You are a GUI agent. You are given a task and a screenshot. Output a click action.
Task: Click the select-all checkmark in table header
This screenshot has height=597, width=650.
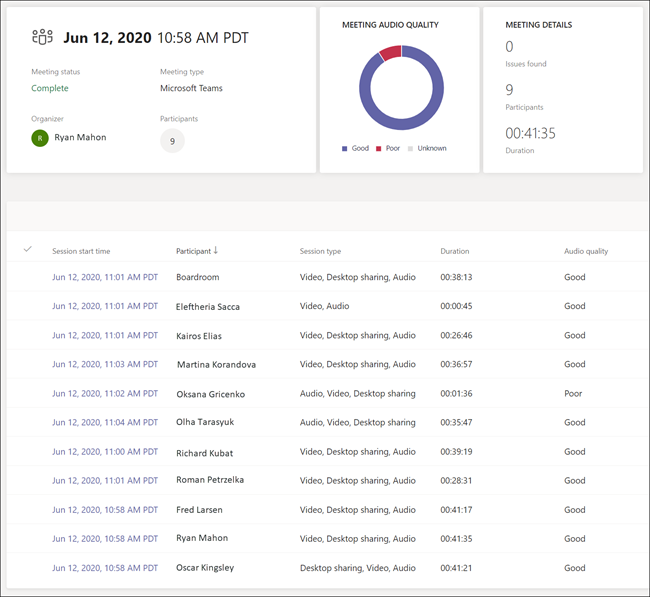click(27, 249)
